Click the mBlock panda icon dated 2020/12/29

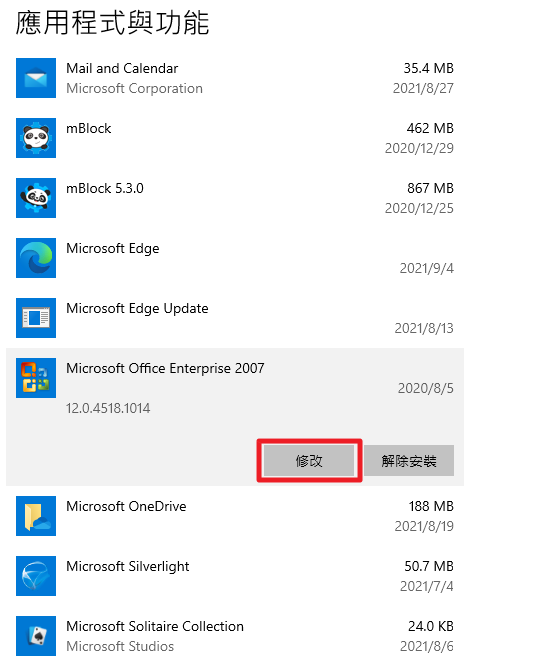pos(36,138)
